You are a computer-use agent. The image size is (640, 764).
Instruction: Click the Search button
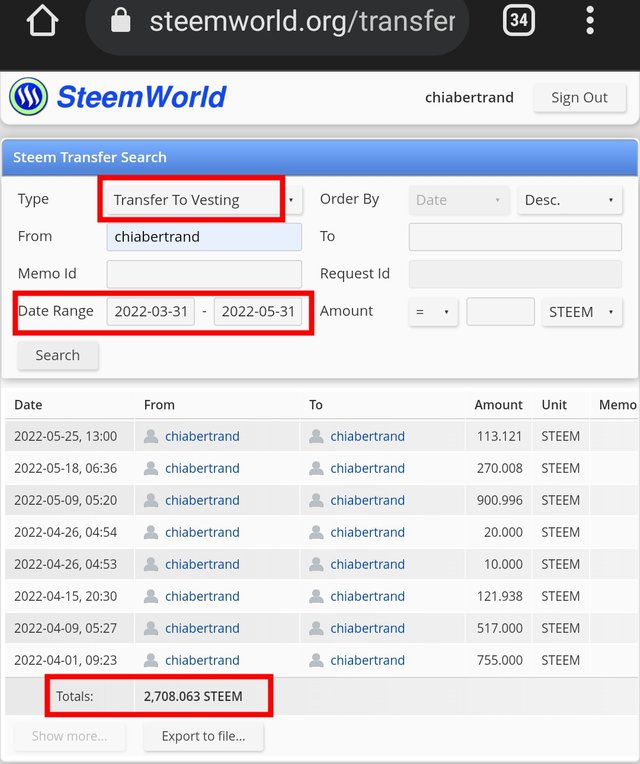point(58,355)
